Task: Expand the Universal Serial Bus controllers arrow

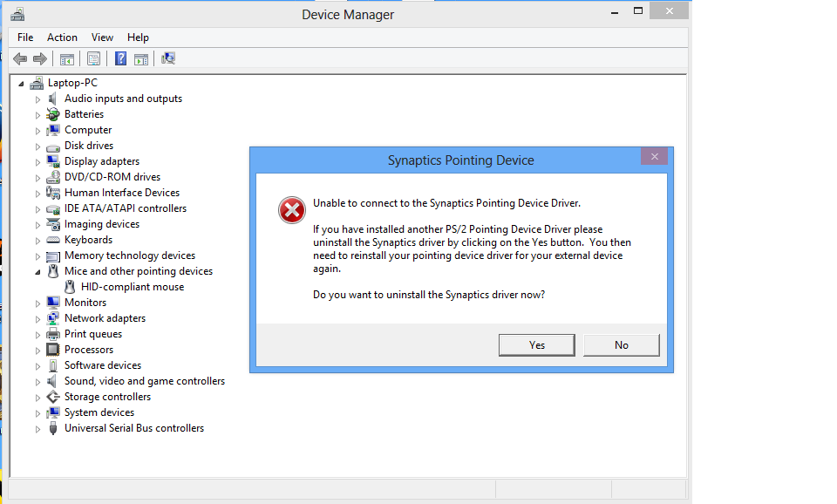Action: click(37, 429)
